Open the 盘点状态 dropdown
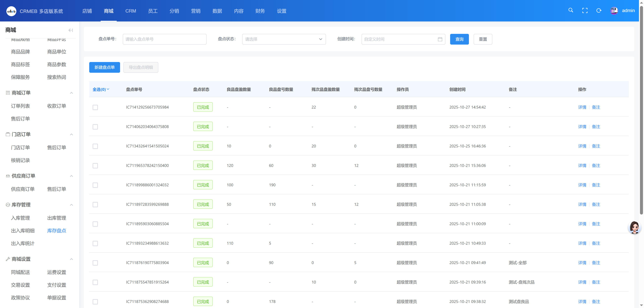The height and width of the screenshot is (308, 644). [x=284, y=39]
